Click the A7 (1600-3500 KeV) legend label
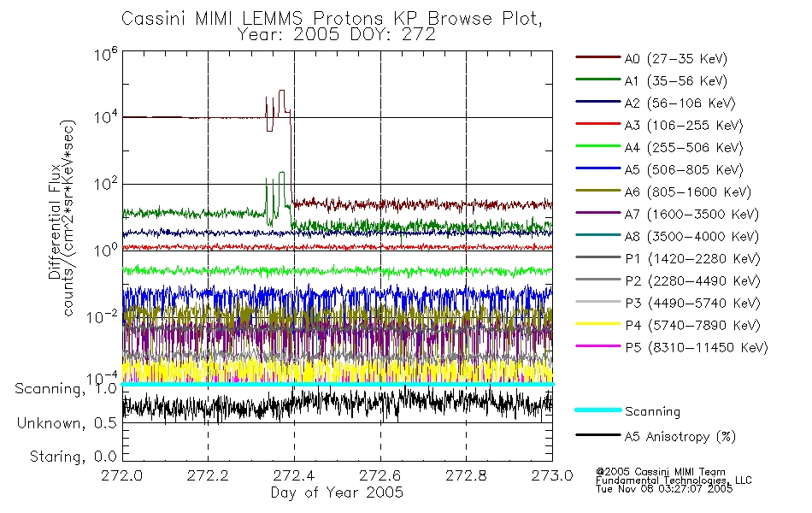This screenshot has width=812, height=513. pyautogui.click(x=691, y=215)
